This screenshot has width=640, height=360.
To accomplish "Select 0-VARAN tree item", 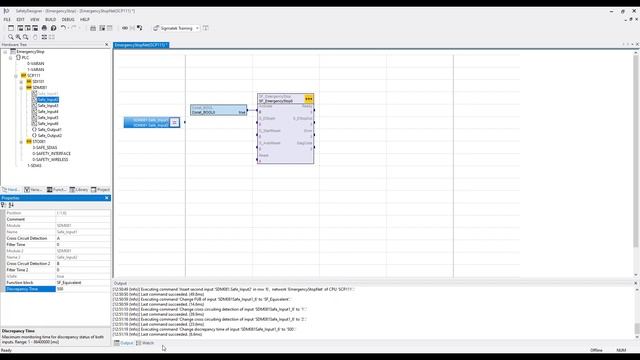I will pos(36,64).
